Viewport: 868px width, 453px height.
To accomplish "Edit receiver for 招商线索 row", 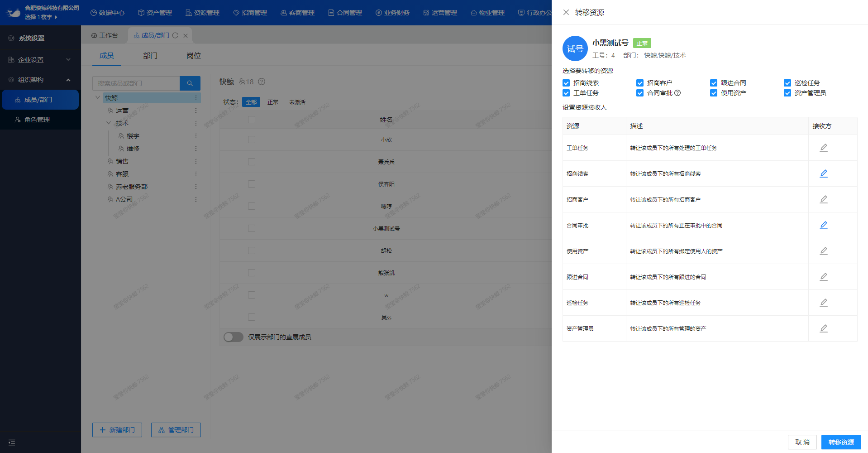I will [823, 173].
